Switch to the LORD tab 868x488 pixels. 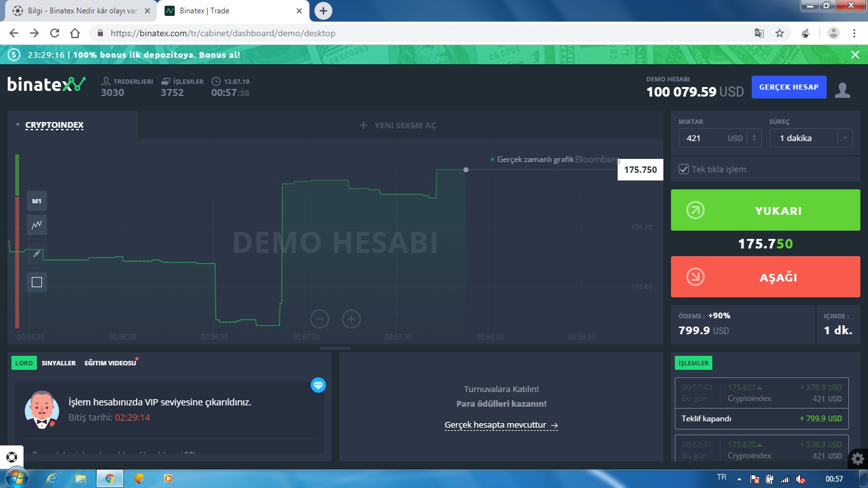[x=24, y=363]
